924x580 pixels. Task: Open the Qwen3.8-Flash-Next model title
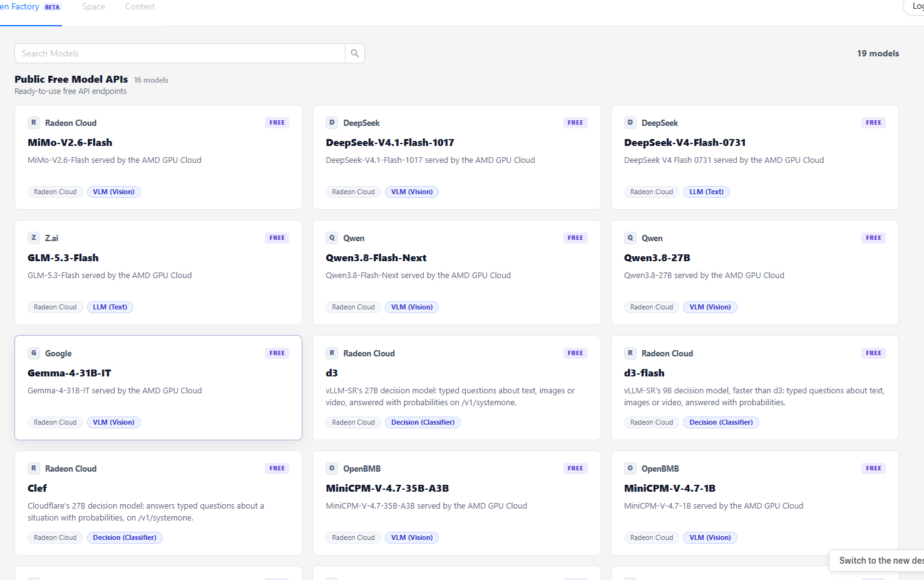(376, 258)
